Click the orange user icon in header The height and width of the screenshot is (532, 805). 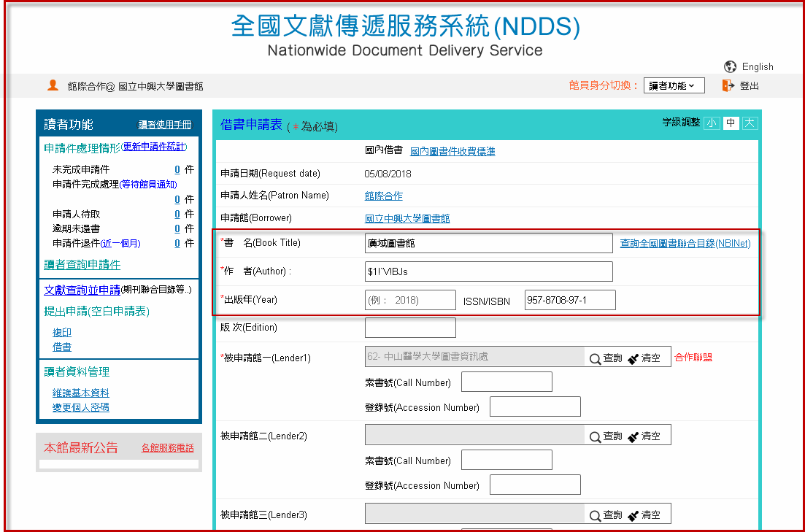tap(53, 85)
